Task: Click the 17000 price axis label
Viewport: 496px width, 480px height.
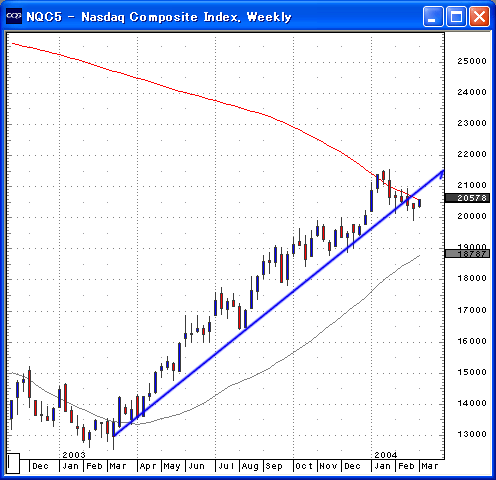Action: tap(472, 310)
